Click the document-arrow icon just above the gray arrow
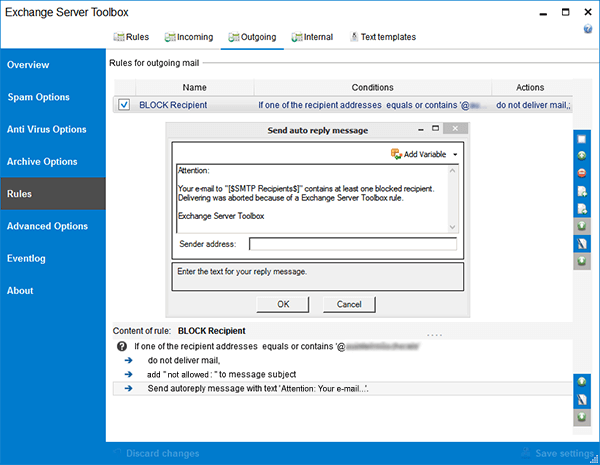600x465 pixels. pyautogui.click(x=582, y=209)
